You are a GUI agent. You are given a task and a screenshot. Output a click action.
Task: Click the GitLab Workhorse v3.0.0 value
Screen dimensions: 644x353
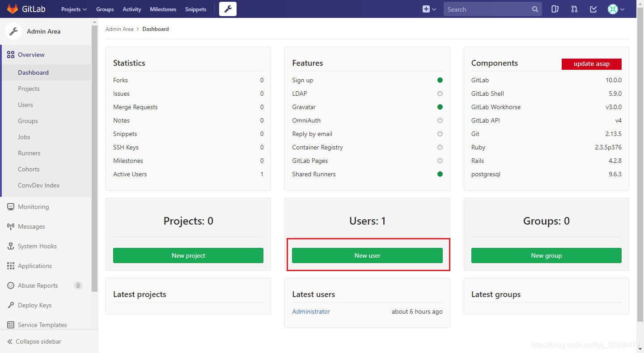[614, 107]
